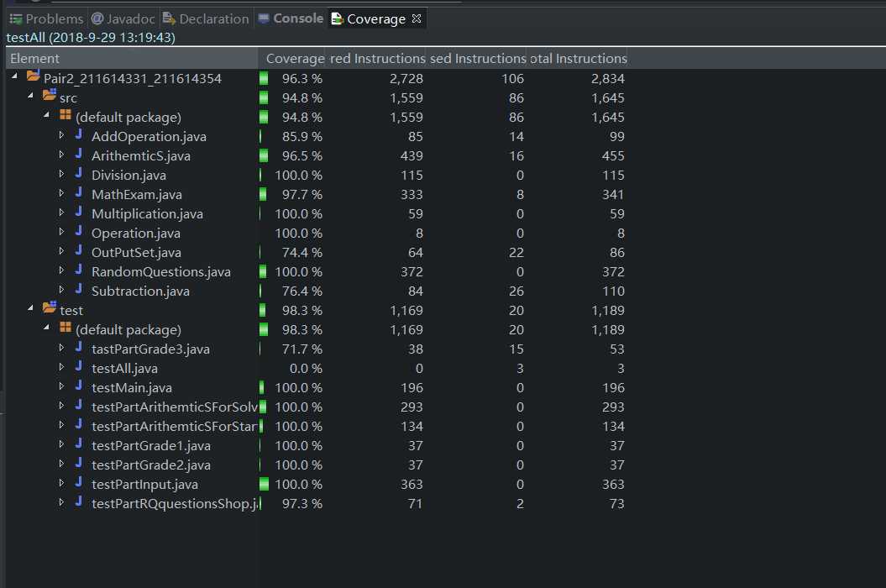Sort by Missed Instructions column header

(477, 58)
